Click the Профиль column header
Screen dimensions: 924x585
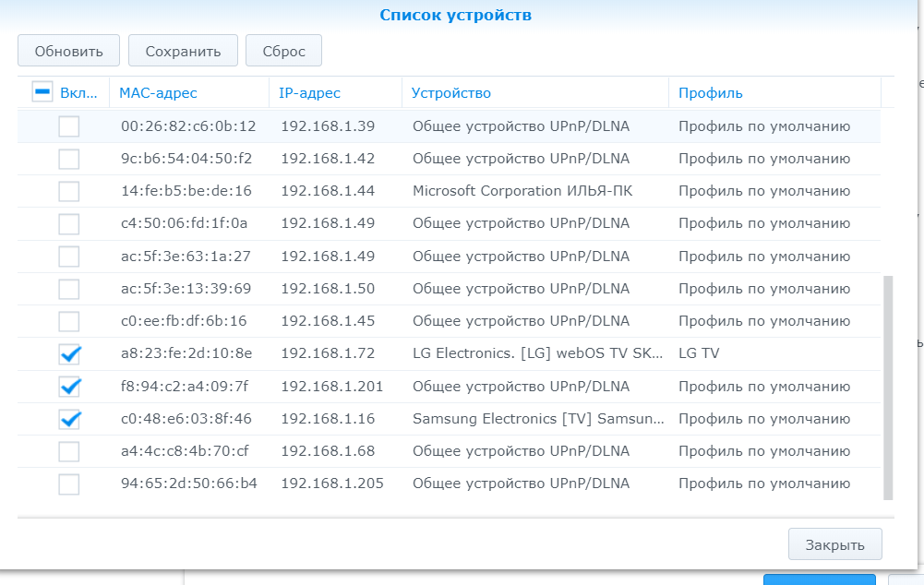coord(710,93)
